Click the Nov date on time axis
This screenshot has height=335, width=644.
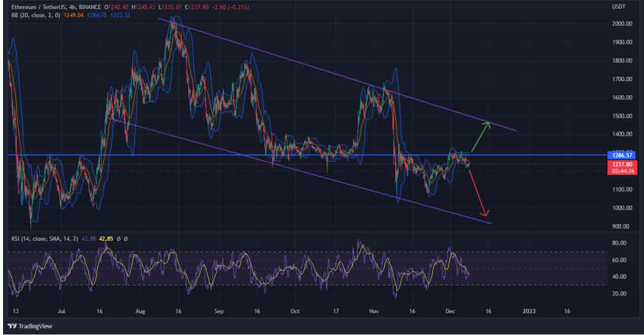[374, 311]
